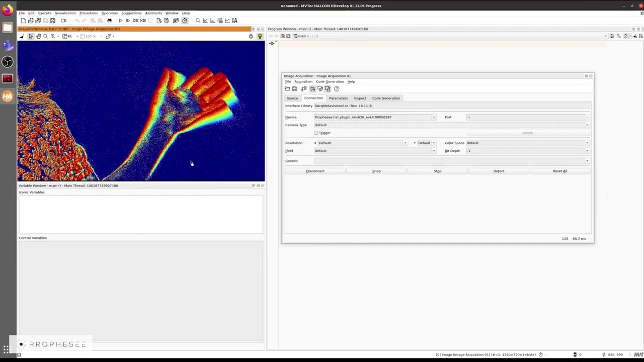Open the Field dropdown
Image resolution: width=644 pixels, height=362 pixels.
[x=375, y=151]
